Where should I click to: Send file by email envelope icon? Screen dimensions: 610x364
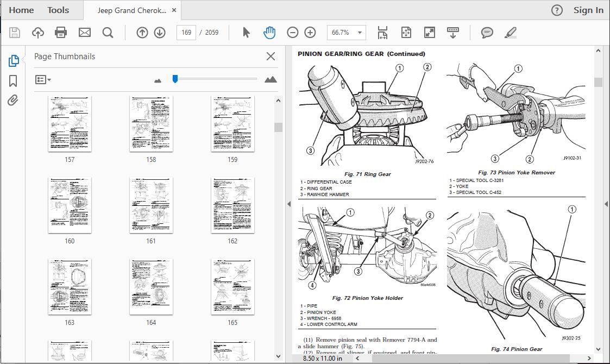click(84, 32)
